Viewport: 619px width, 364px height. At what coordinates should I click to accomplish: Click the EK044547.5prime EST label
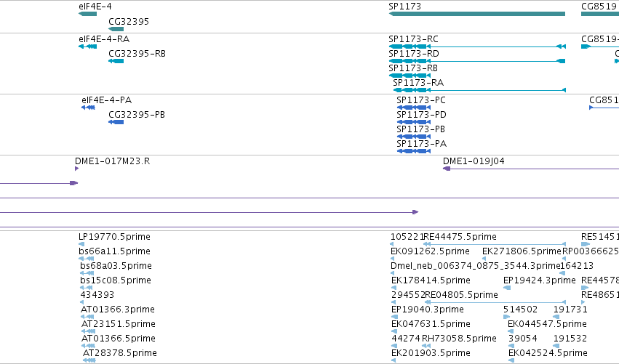pyautogui.click(x=547, y=324)
